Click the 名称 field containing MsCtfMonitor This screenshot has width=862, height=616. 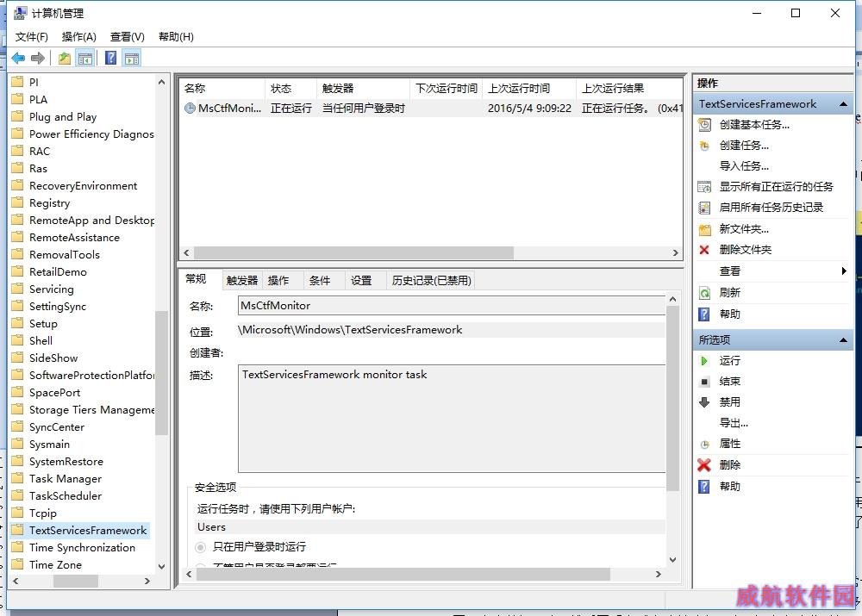point(452,306)
